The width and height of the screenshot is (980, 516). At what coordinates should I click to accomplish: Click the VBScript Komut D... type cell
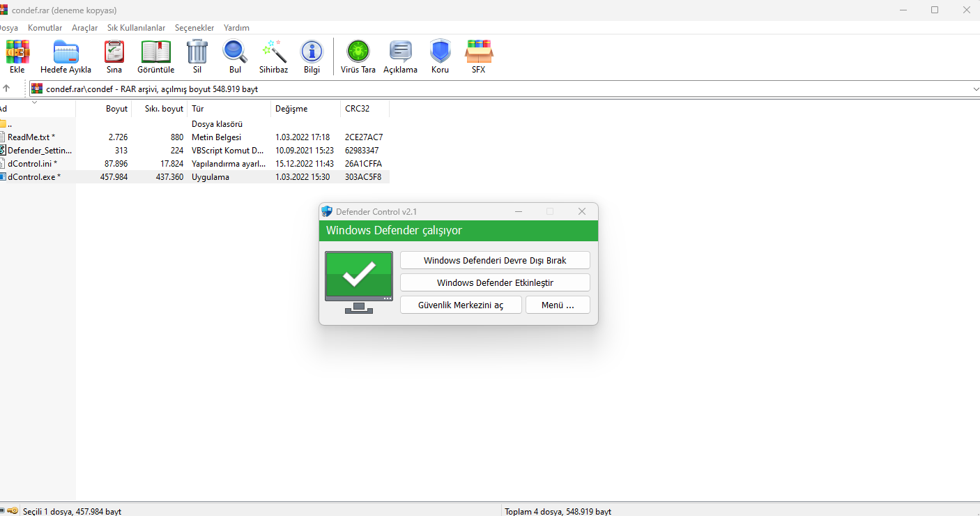click(x=228, y=151)
